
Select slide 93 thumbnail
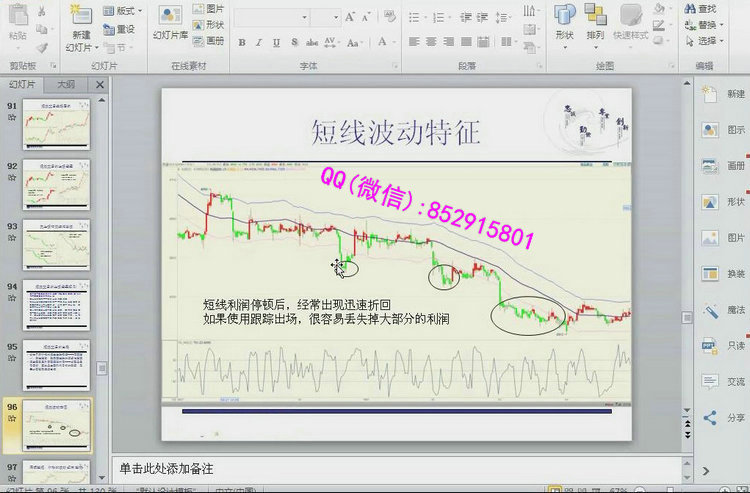click(x=57, y=243)
